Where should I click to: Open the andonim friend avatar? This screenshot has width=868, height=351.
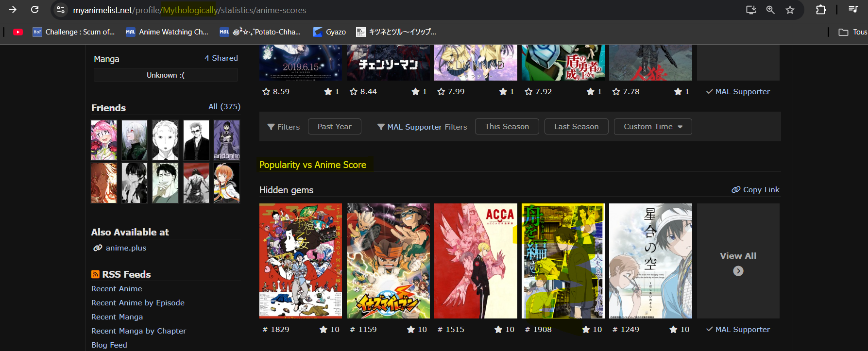[227, 140]
